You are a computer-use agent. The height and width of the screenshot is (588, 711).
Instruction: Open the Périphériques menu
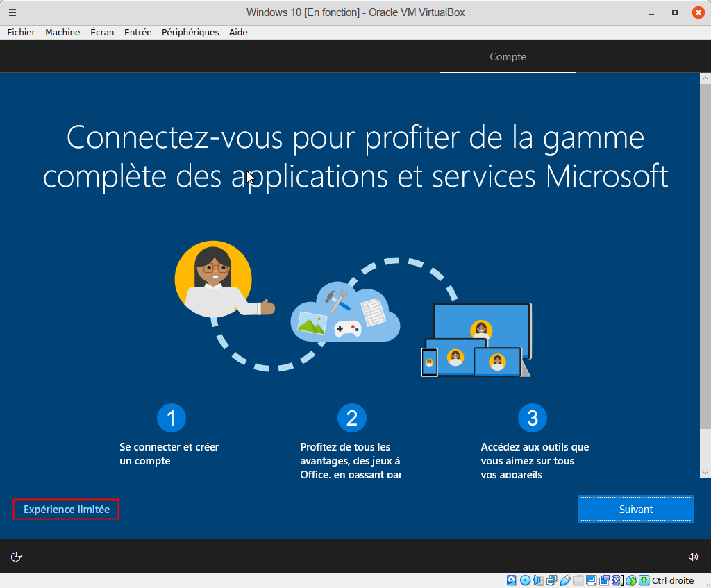pyautogui.click(x=190, y=33)
